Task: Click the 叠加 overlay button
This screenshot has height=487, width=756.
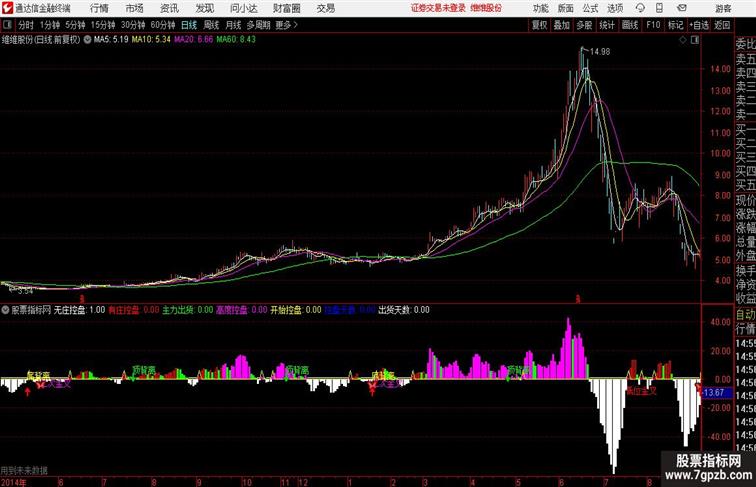Action: (562, 25)
